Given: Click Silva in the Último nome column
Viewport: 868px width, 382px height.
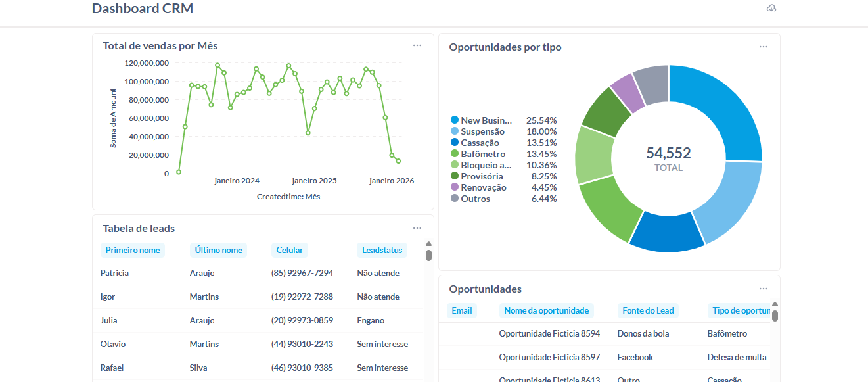Looking at the screenshot, I should point(198,368).
